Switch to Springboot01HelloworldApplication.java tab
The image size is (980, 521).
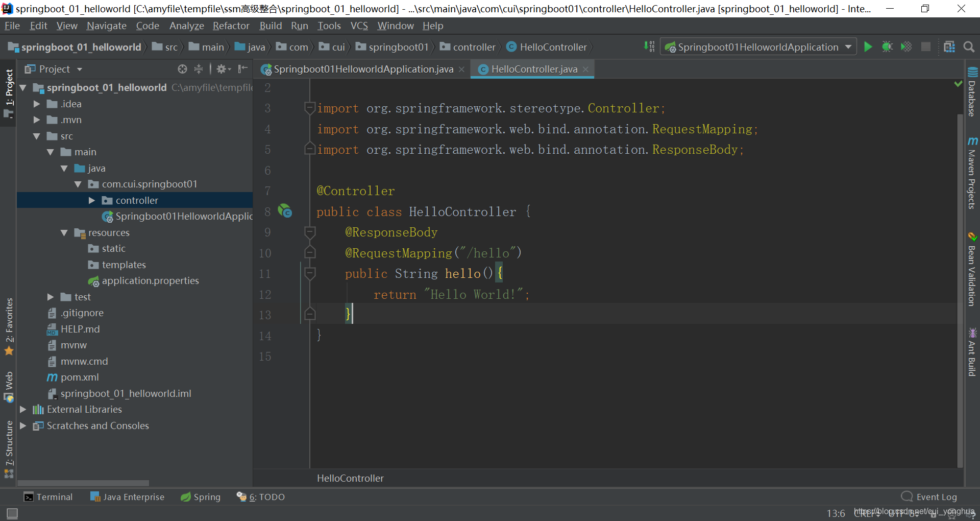coord(363,69)
